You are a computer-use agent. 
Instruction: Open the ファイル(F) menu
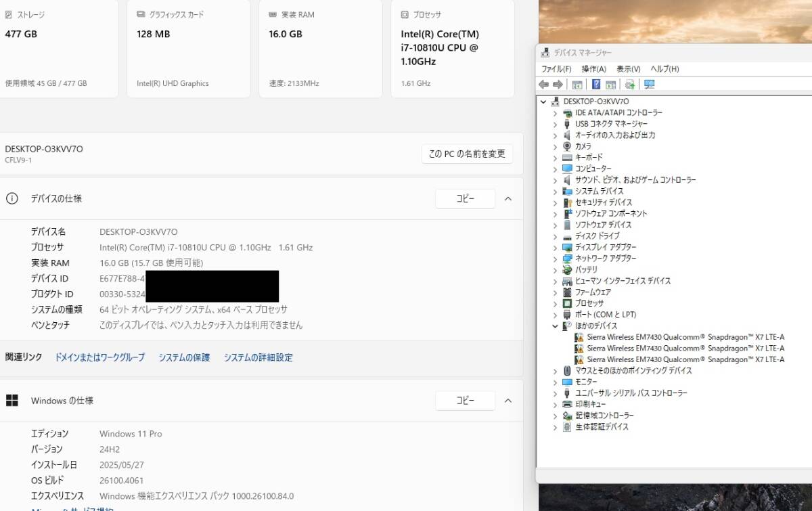(x=556, y=69)
